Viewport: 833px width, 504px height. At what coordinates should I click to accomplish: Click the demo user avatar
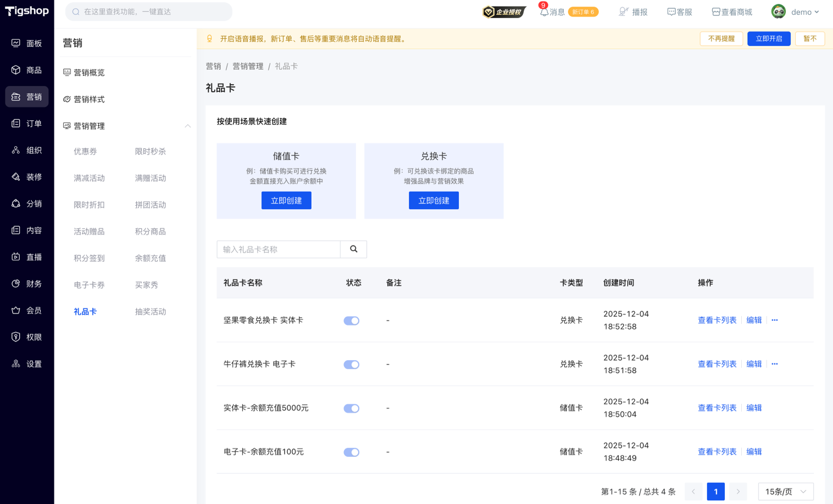click(x=779, y=12)
